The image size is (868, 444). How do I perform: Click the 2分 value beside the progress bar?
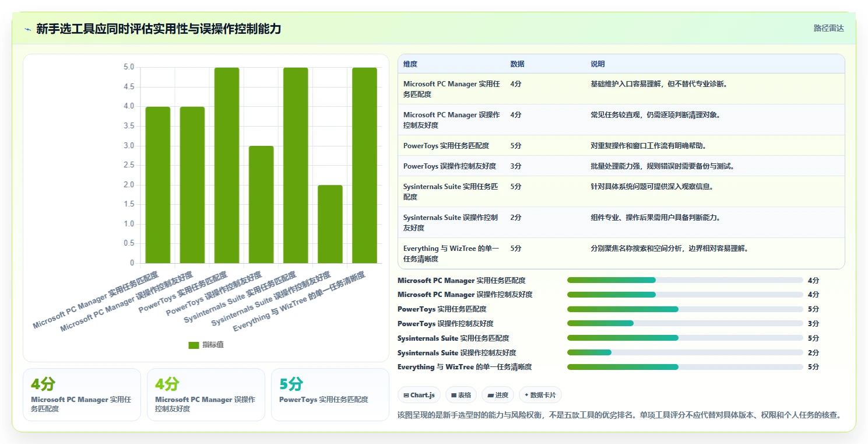pyautogui.click(x=814, y=353)
